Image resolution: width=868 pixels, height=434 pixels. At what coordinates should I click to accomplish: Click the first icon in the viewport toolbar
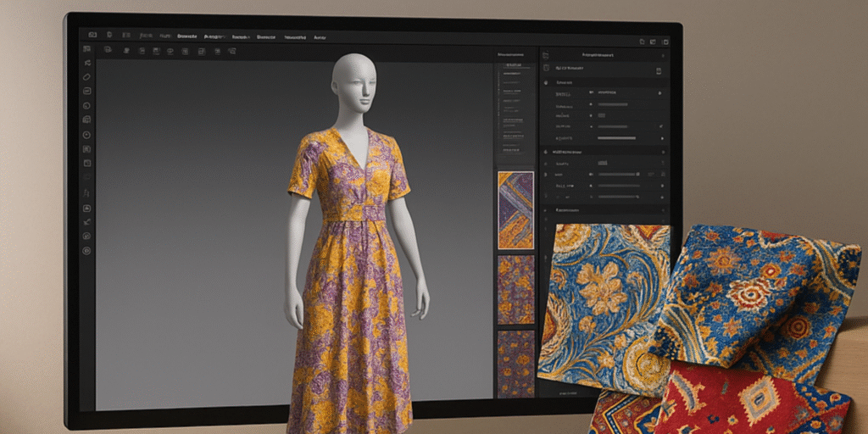point(108,51)
